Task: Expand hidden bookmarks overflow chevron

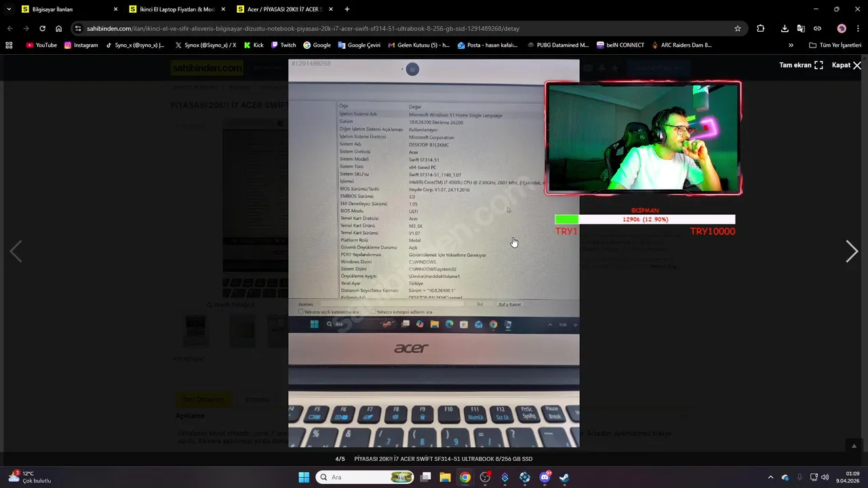Action: click(791, 45)
